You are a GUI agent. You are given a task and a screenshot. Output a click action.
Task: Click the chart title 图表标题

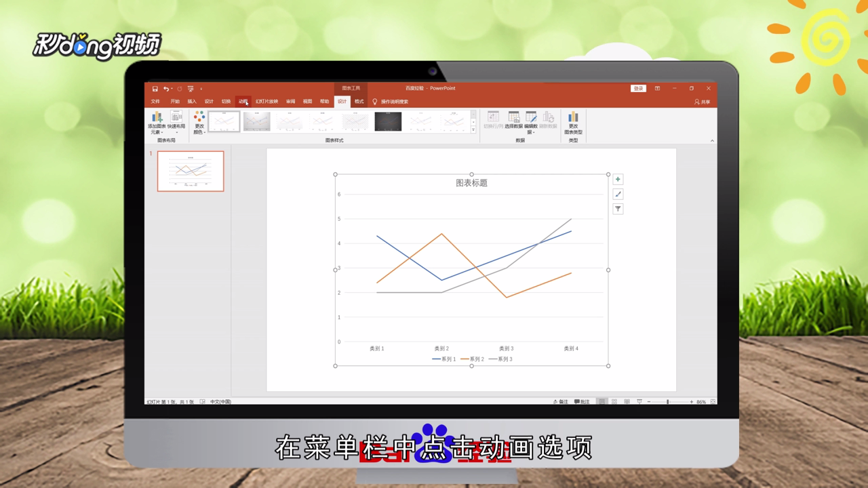click(472, 183)
